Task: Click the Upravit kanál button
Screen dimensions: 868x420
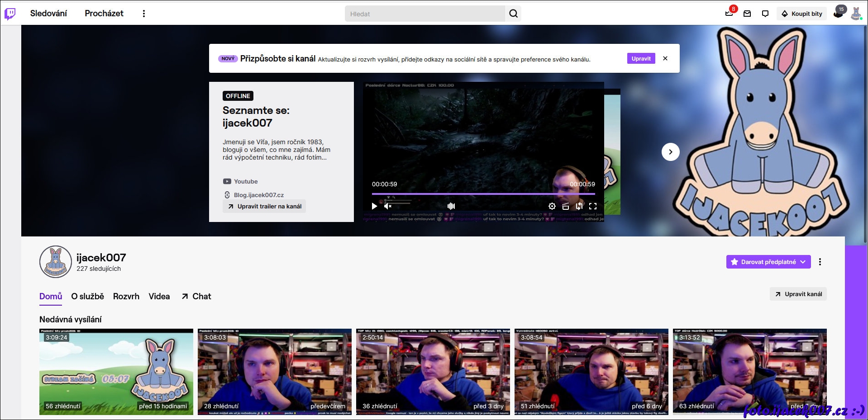Action: click(x=798, y=294)
